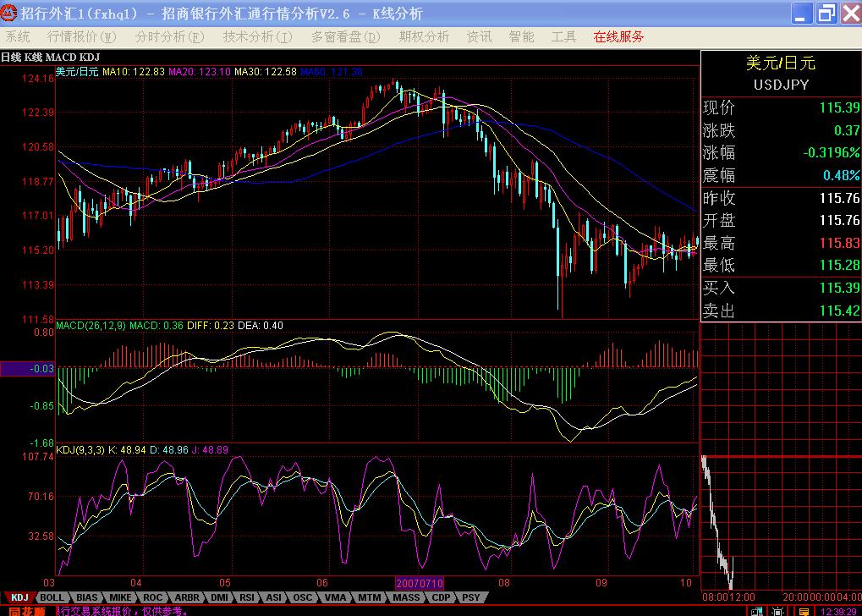
Task: Click the K: 48.94 value
Action: tap(127, 450)
